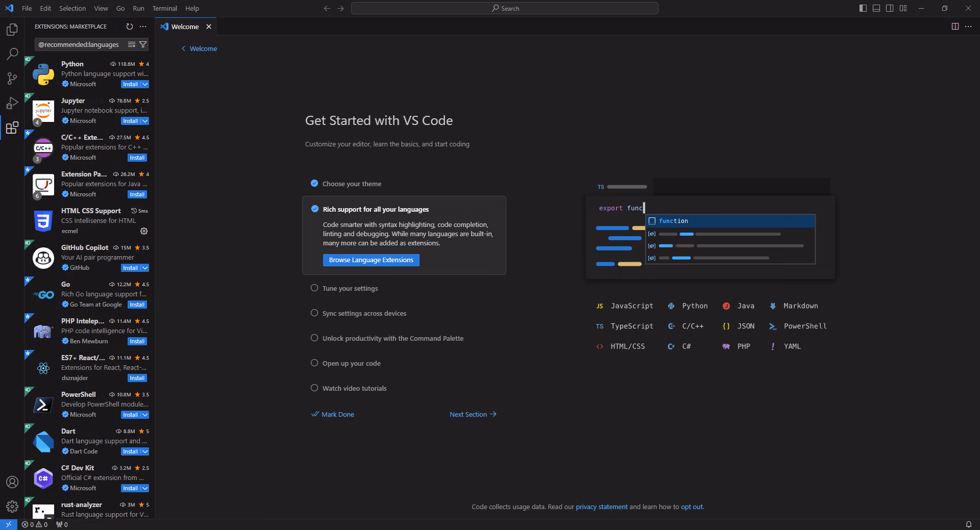Select Sync settings across devices step

pos(364,313)
